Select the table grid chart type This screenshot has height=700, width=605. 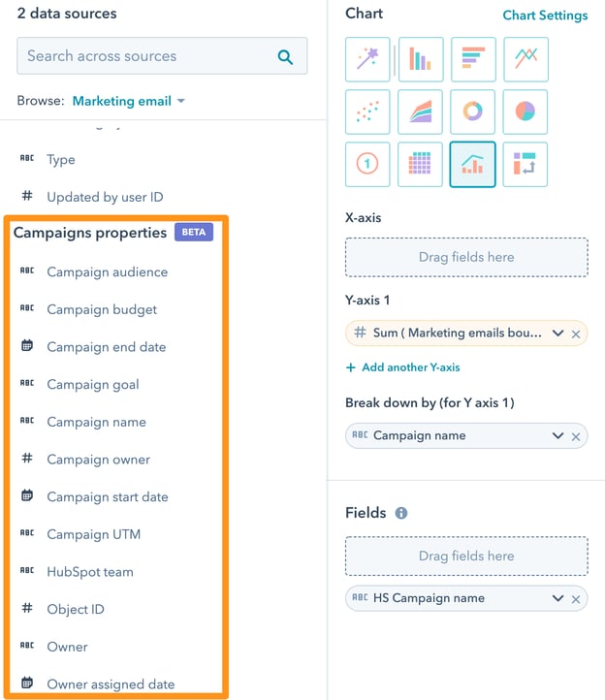[420, 164]
